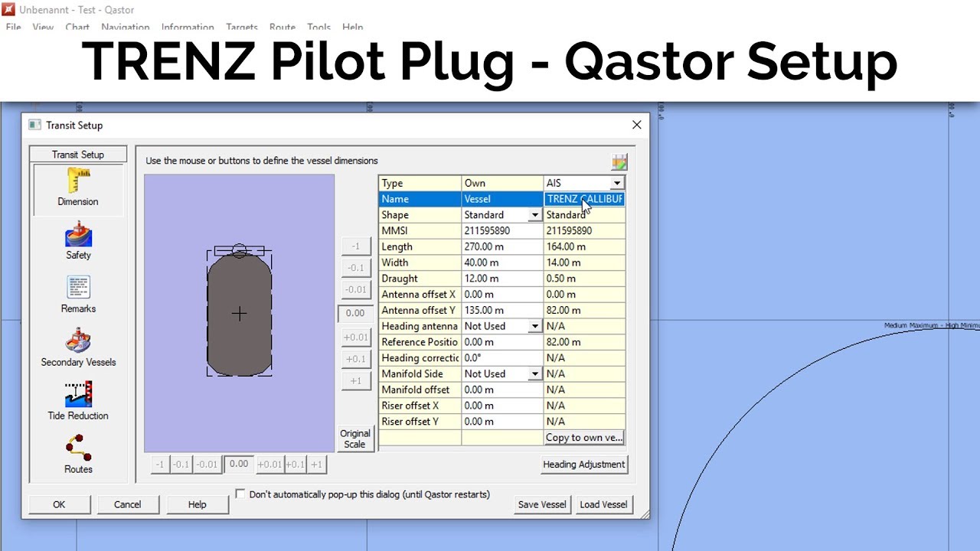Select own vessel Length 270.00 m cell
The image size is (980, 551).
click(502, 246)
